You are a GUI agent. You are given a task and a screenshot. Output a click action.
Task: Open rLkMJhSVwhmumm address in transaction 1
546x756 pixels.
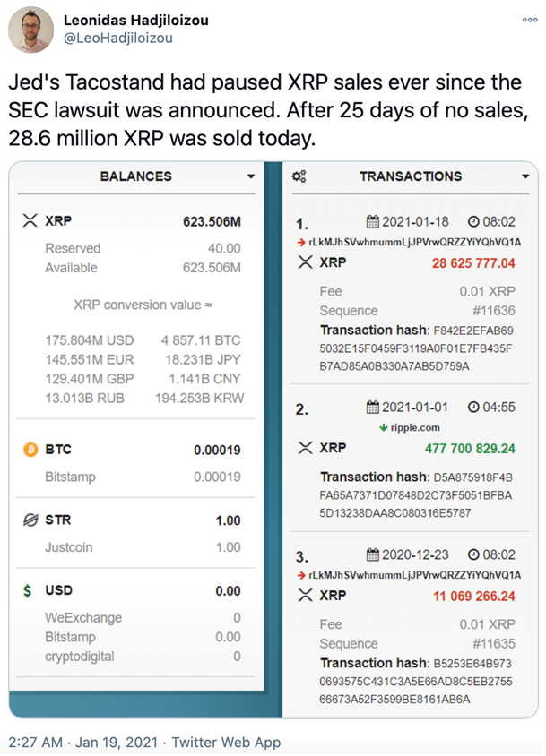413,242
